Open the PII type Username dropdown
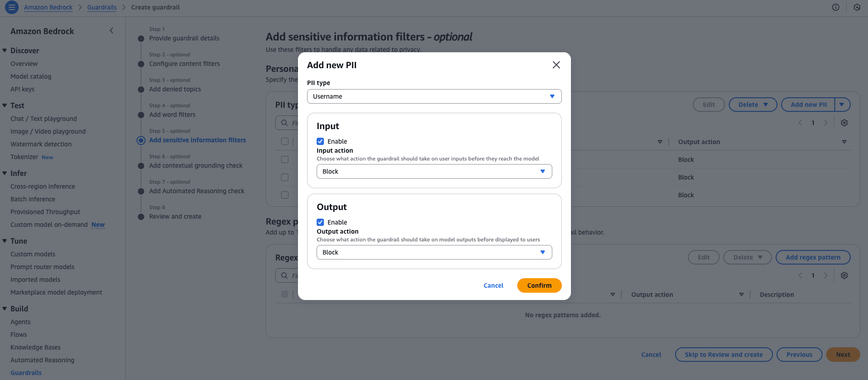Viewport: 868px width, 380px height. [434, 96]
